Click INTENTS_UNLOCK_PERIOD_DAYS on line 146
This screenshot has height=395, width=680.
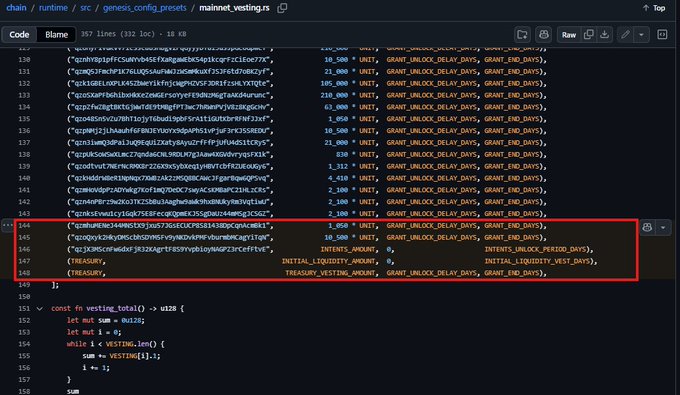535,249
